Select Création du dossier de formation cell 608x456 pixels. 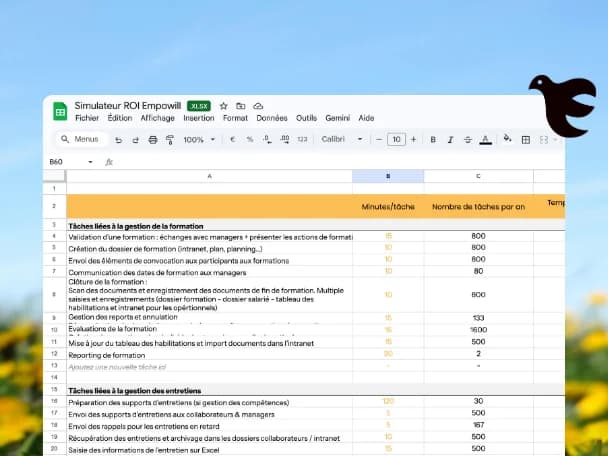click(209, 249)
